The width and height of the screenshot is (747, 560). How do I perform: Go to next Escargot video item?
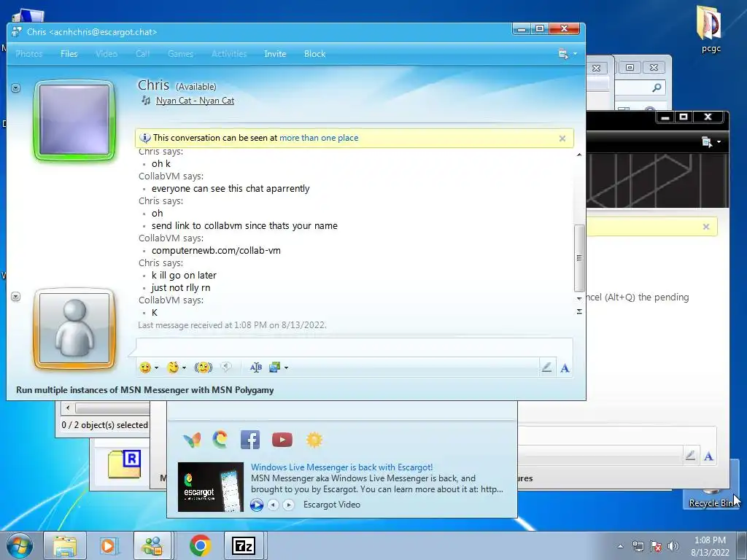click(x=288, y=505)
